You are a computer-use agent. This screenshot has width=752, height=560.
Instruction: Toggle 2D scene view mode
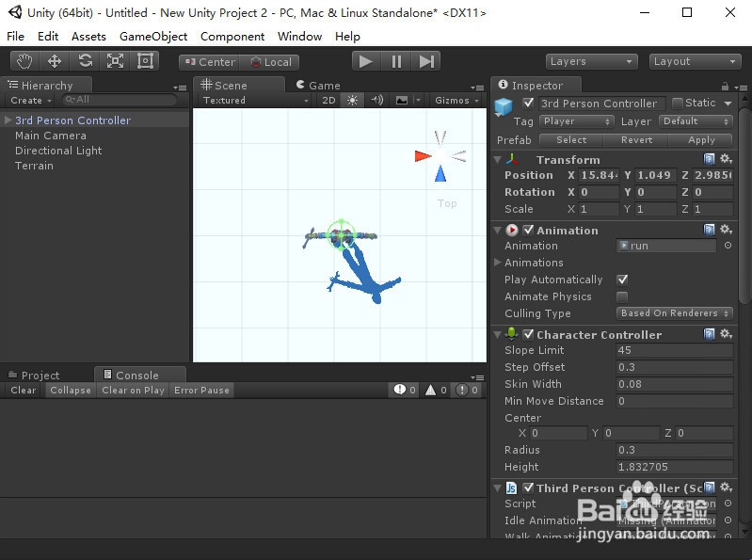coord(328,100)
